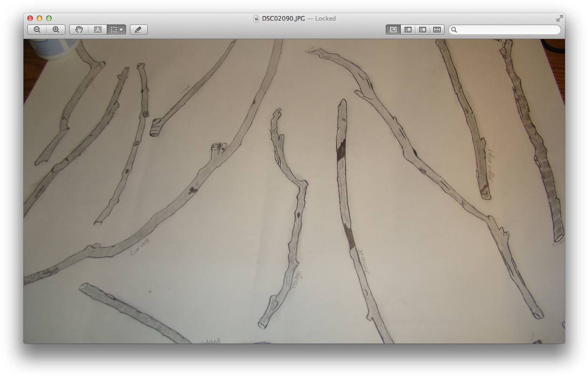Minimize the window with yellow button
This screenshot has width=588, height=377.
40,18
